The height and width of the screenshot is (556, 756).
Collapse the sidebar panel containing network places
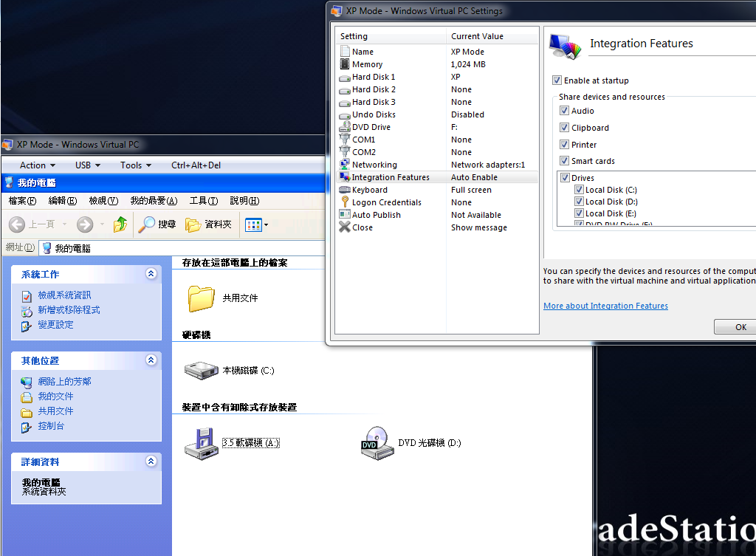click(151, 360)
